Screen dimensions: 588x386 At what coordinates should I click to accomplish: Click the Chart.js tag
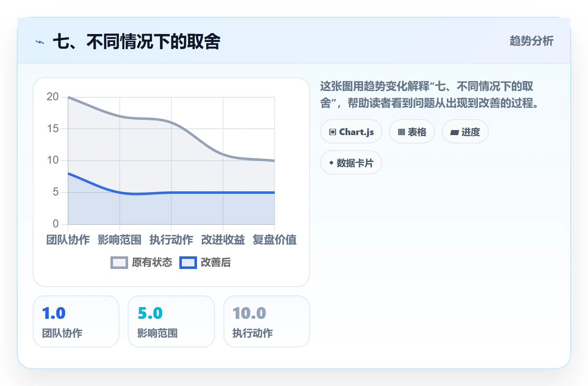point(351,132)
